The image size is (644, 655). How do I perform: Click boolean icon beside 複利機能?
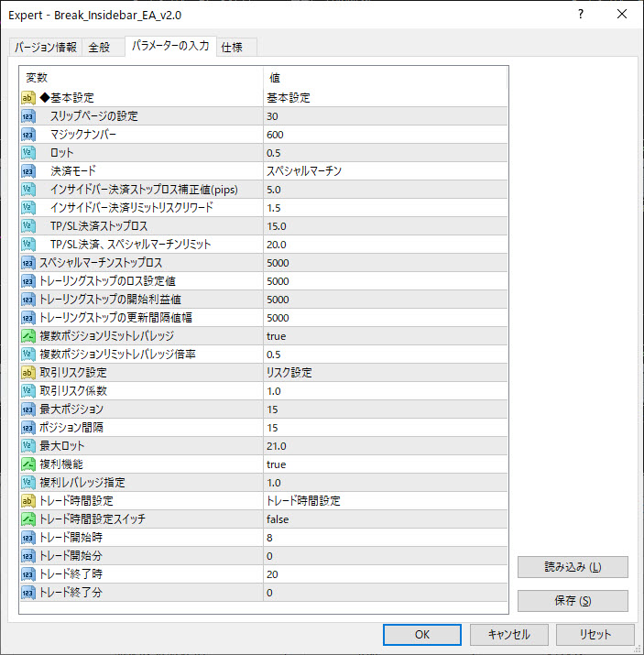click(x=28, y=464)
